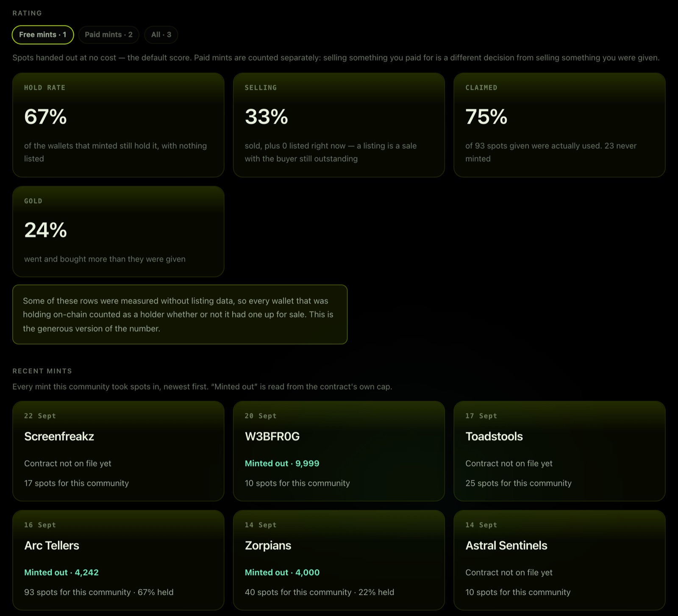
Task: Open the Hold Rate 67% card
Action: click(118, 125)
